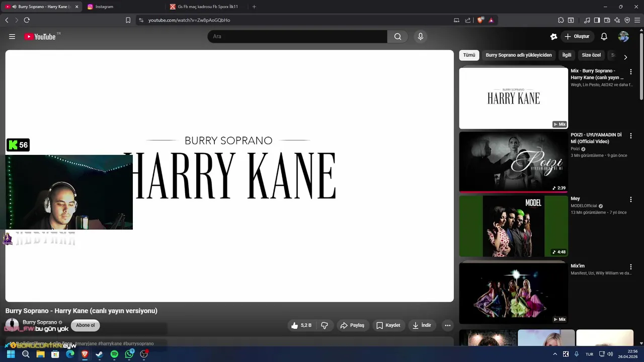Open media control music note icon
644x362 pixels.
point(587,20)
